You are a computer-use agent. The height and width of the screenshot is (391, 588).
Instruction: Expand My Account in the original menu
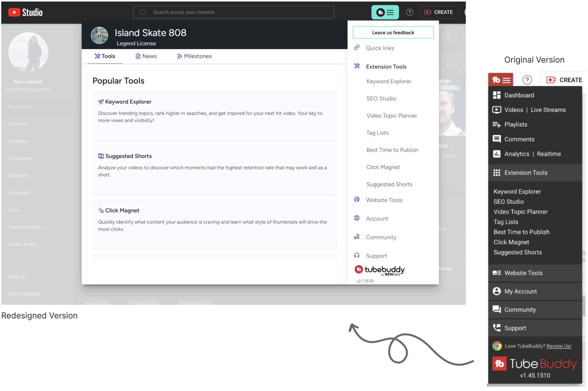(x=520, y=291)
